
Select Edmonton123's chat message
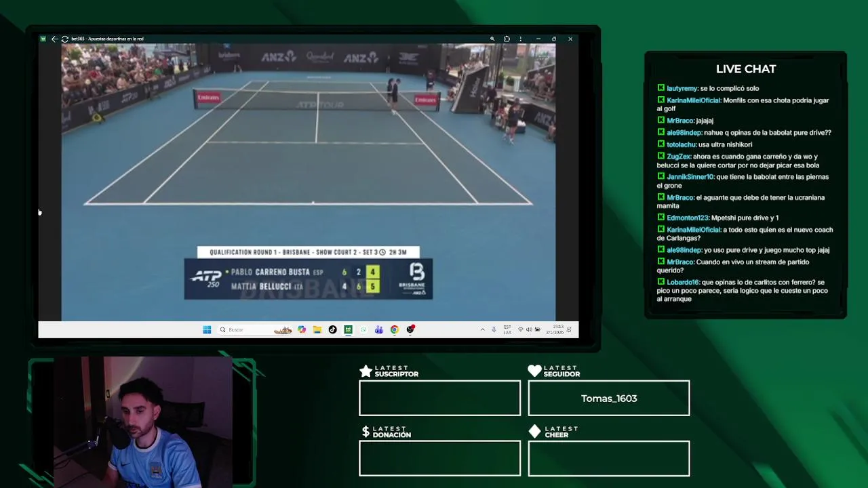[717, 218]
